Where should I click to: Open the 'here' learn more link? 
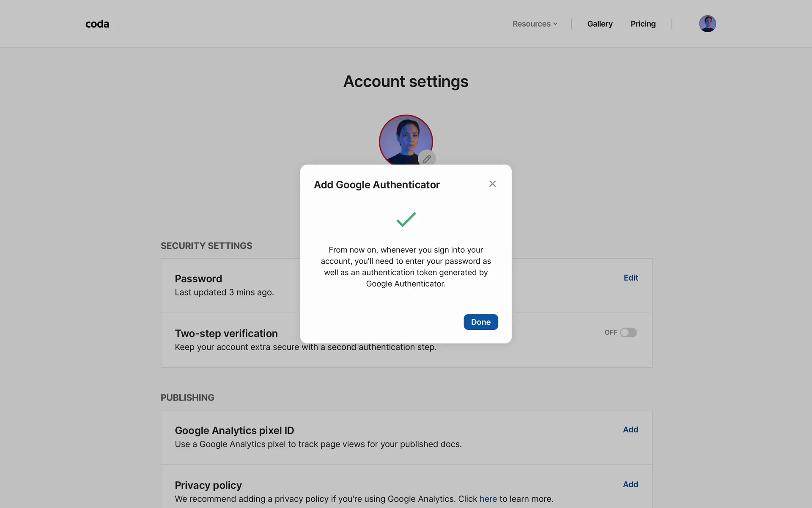click(488, 499)
